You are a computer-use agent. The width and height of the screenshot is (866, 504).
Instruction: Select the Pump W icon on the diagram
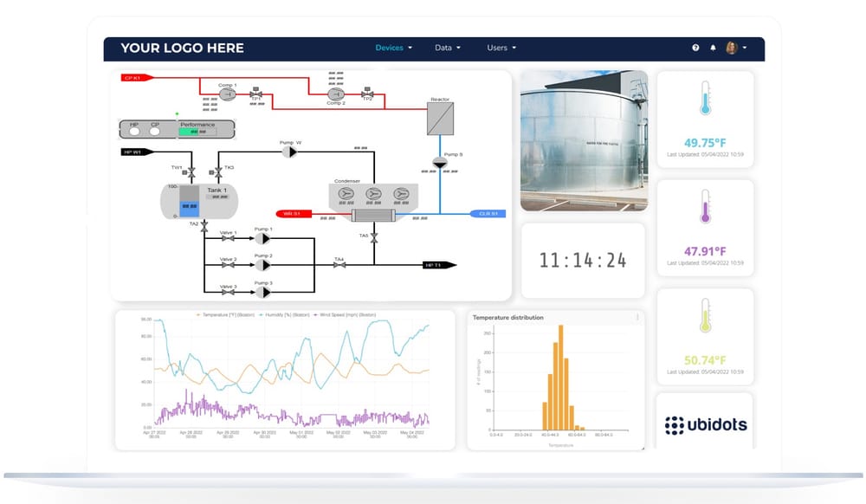click(289, 152)
